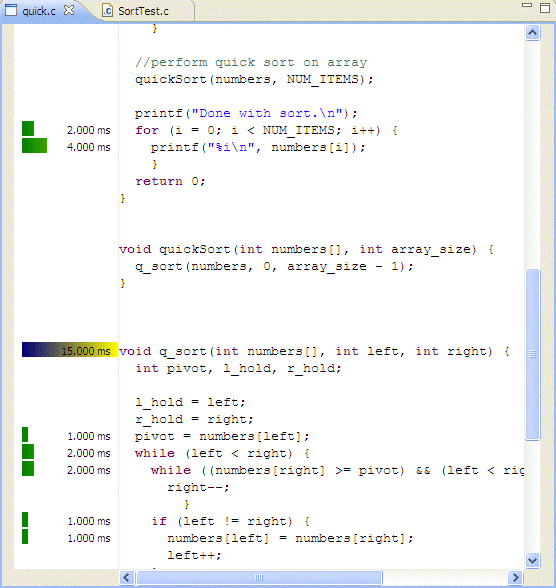Screen dimensions: 556x588
Task: Click the left++; line
Action: tap(194, 555)
